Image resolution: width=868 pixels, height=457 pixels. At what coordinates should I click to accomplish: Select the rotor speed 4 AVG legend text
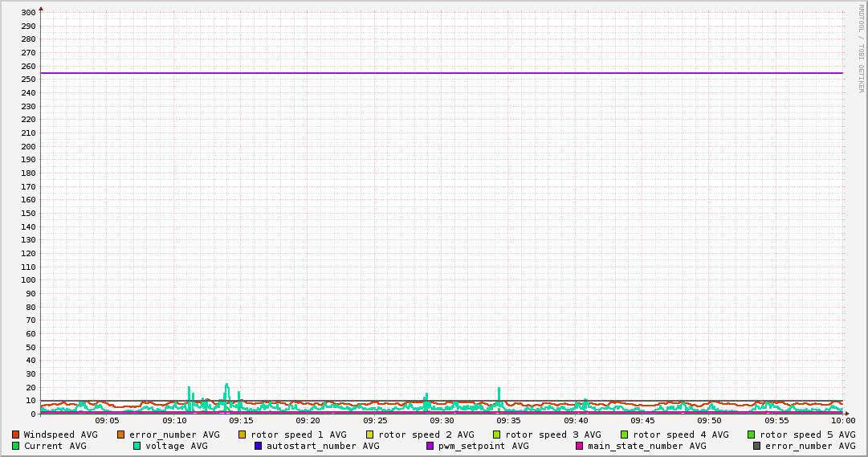[x=680, y=435]
